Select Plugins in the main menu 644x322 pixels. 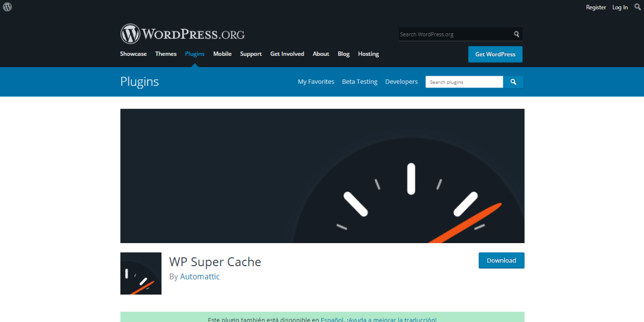pyautogui.click(x=195, y=54)
